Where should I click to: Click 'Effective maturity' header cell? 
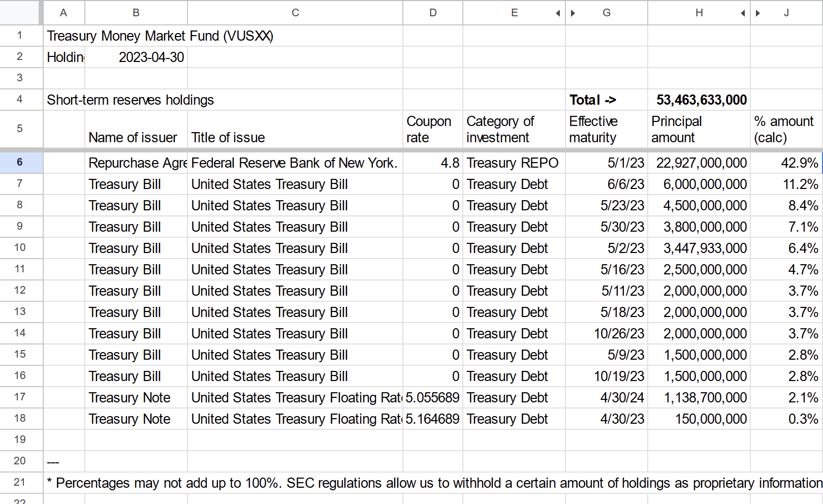pos(607,129)
